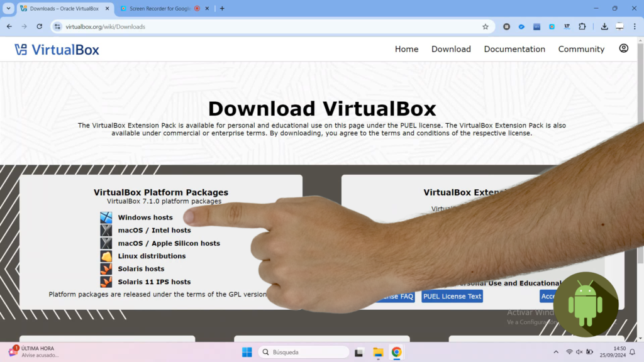This screenshot has width=644, height=362.
Task: View site information in address bar
Action: pyautogui.click(x=57, y=26)
